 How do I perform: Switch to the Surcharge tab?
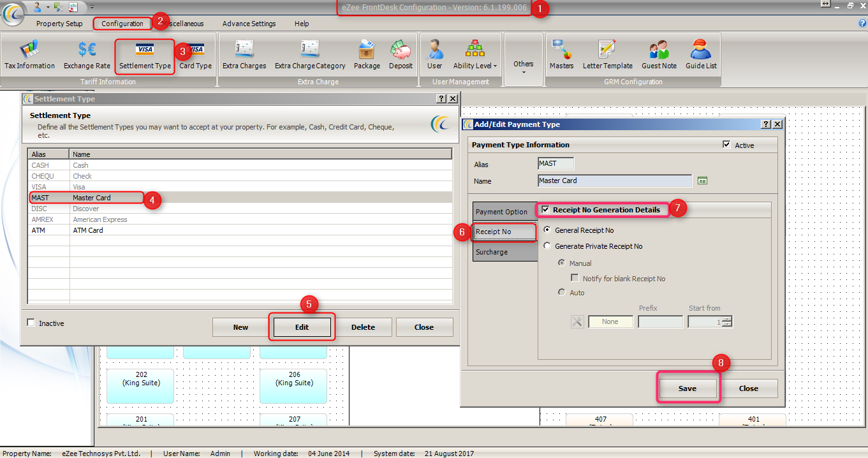(x=504, y=252)
